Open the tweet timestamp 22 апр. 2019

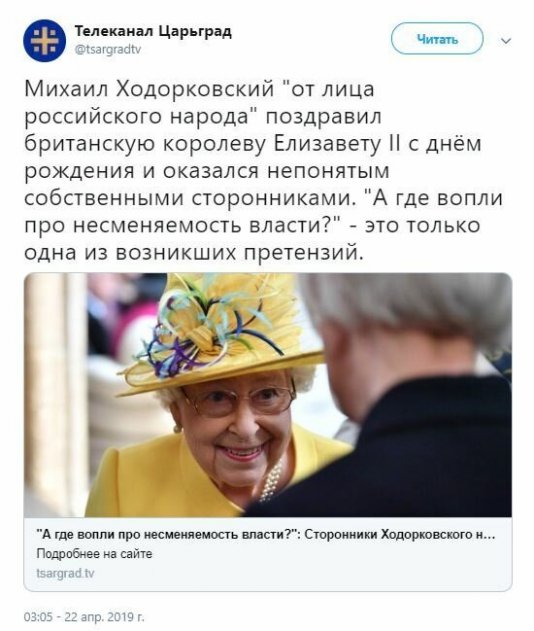(84, 617)
